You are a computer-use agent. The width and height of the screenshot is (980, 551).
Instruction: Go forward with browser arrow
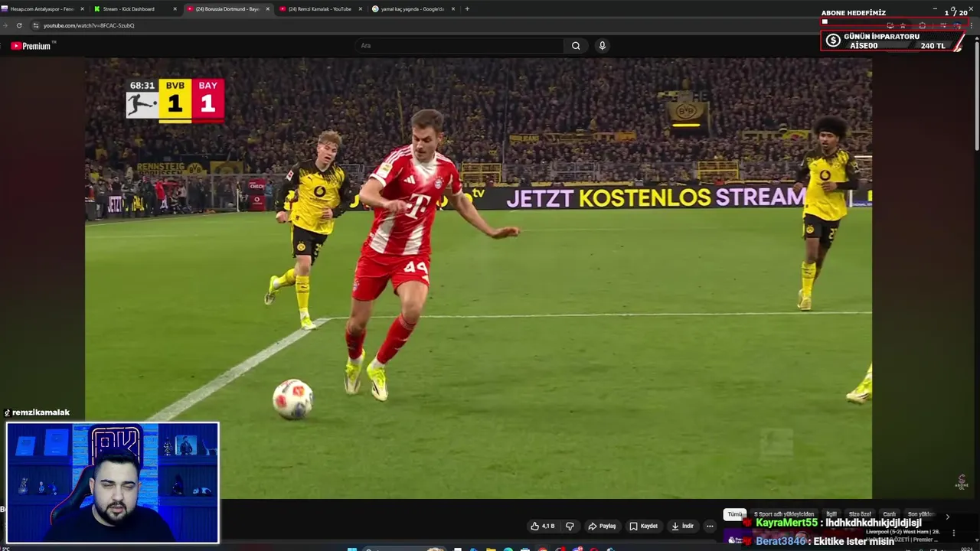(5, 25)
